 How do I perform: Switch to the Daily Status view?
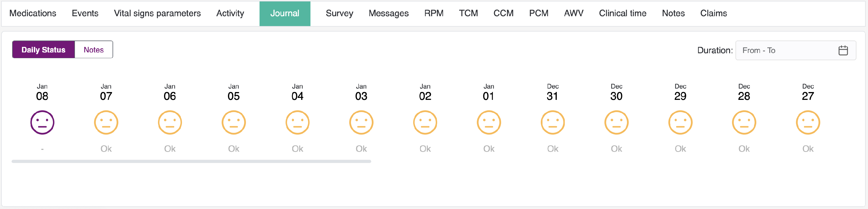tap(43, 50)
